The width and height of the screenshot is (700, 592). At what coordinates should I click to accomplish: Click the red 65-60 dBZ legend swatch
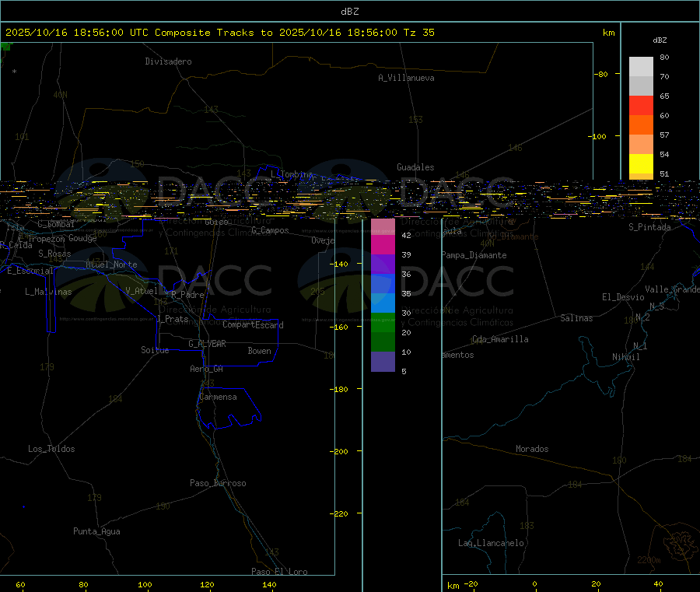pyautogui.click(x=641, y=105)
